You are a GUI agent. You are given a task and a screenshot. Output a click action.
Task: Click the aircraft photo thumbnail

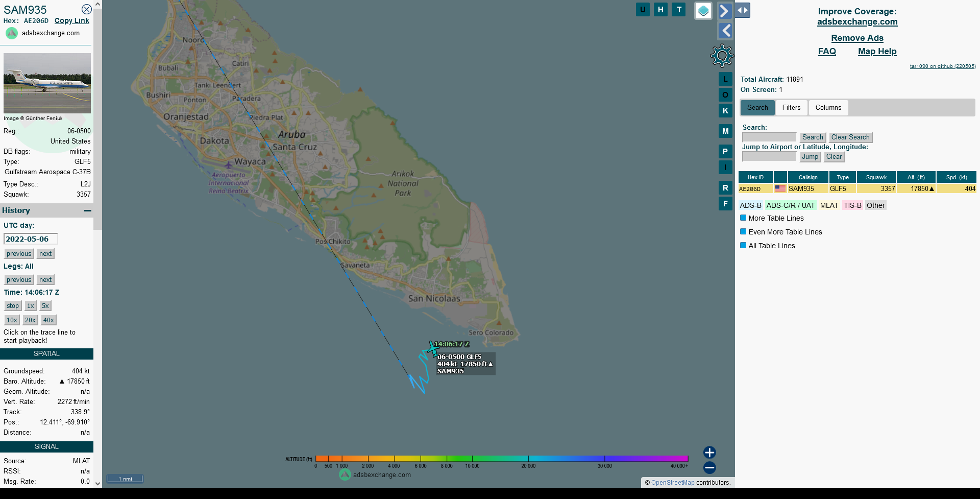(47, 83)
